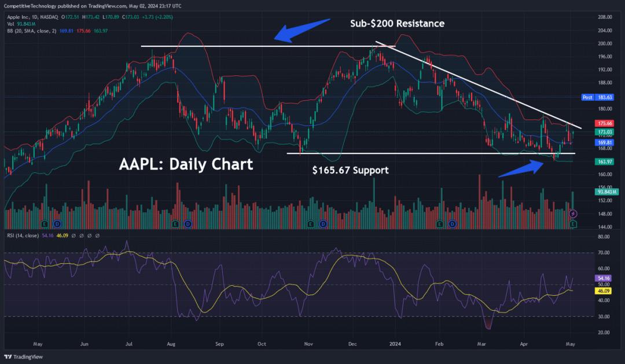
Task: Click the TradingView logo at bottom left
Action: pyautogui.click(x=23, y=357)
